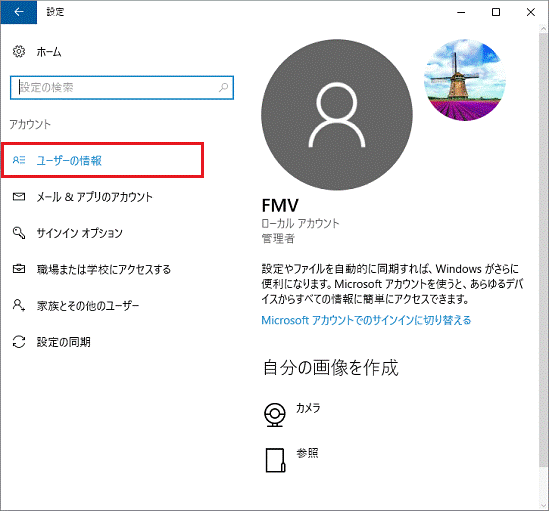Open 設定の同期 page
549x511 pixels.
pyautogui.click(x=64, y=342)
